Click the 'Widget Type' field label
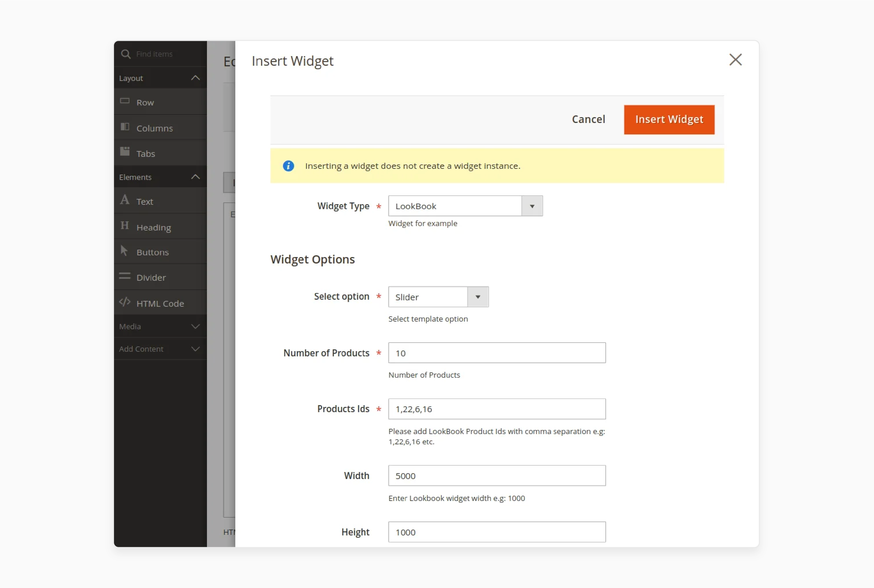This screenshot has height=588, width=874. tap(343, 206)
